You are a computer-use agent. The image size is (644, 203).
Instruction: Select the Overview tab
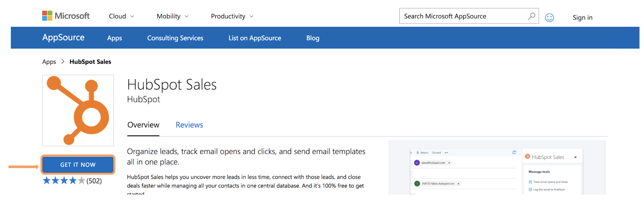point(143,125)
